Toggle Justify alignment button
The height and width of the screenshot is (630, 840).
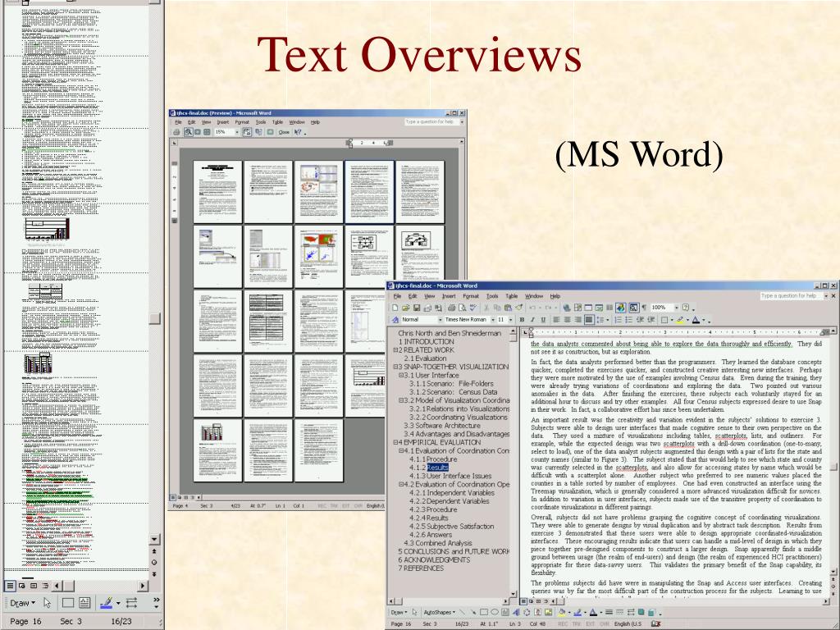pyautogui.click(x=588, y=320)
